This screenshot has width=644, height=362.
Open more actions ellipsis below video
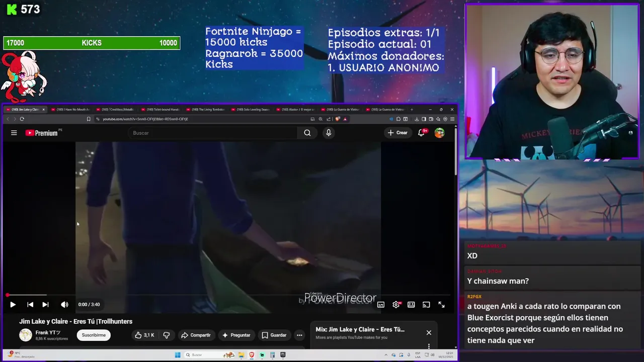point(299,335)
